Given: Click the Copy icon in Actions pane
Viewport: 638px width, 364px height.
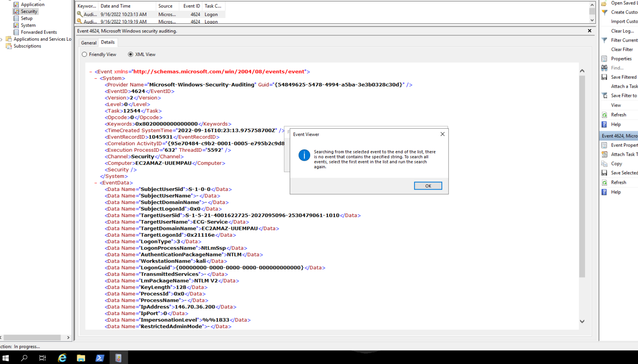Looking at the screenshot, I should click(605, 164).
